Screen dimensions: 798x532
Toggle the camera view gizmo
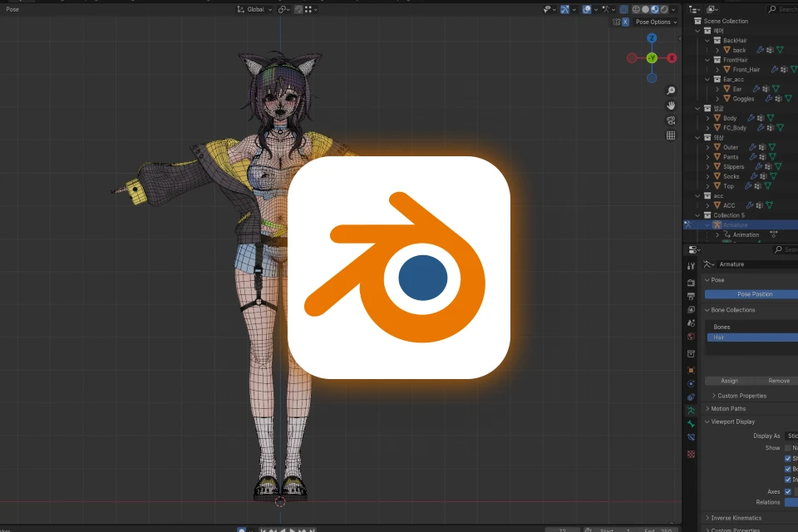pyautogui.click(x=671, y=121)
